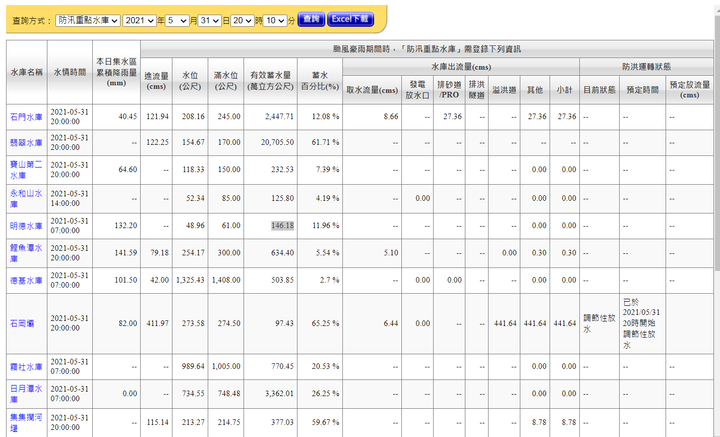Viewport: 720px width, 437px height.
Task: Click the storage value 20,705.50
Action: [277, 142]
